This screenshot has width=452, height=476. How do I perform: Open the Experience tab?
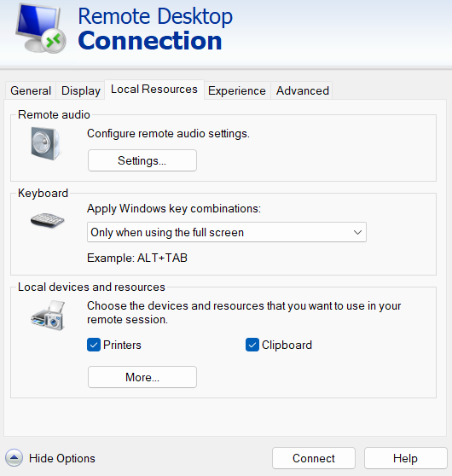[x=237, y=90]
